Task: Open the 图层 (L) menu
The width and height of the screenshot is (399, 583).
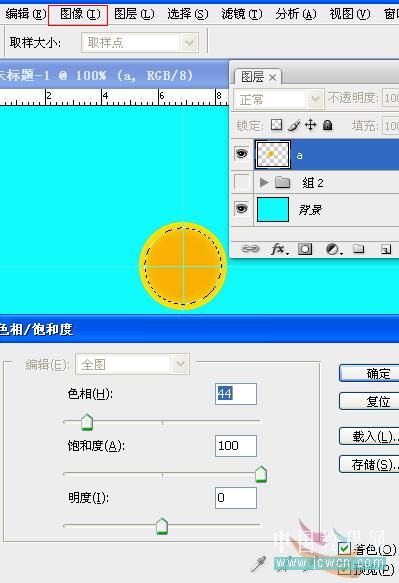Action: tap(134, 15)
